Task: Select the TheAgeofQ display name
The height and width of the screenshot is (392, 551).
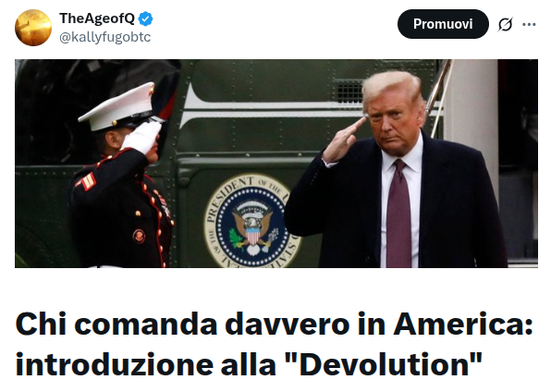Action: 97,18
